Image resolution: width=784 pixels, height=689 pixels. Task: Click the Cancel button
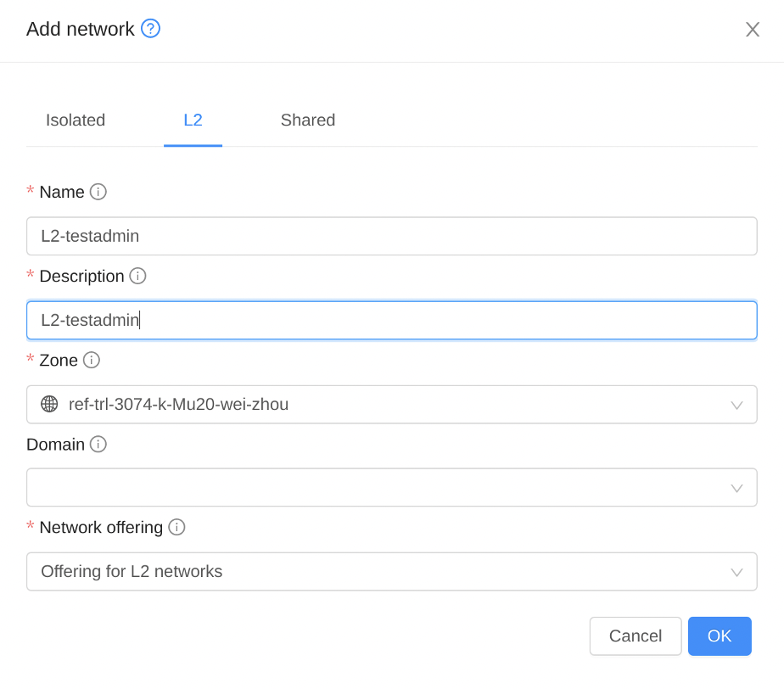coord(635,636)
